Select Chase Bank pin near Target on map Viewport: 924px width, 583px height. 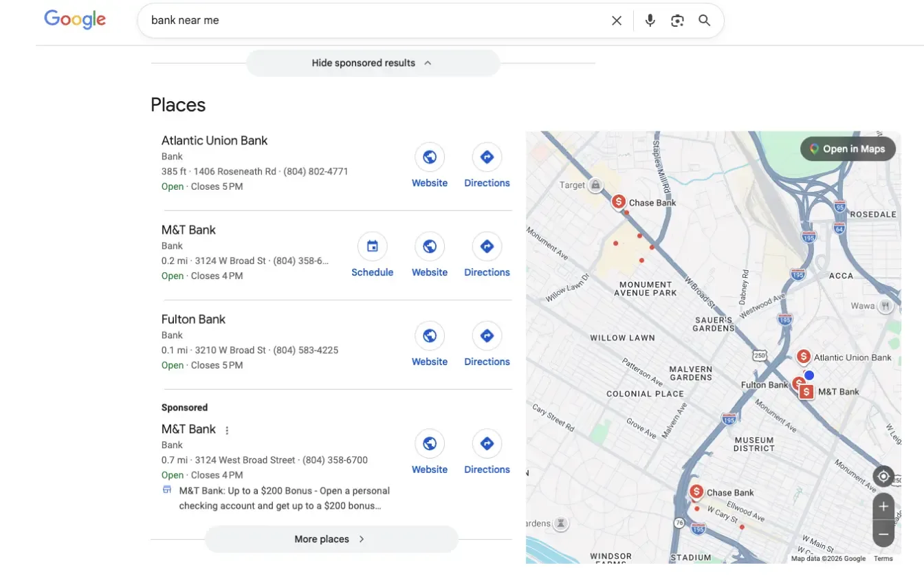click(619, 201)
